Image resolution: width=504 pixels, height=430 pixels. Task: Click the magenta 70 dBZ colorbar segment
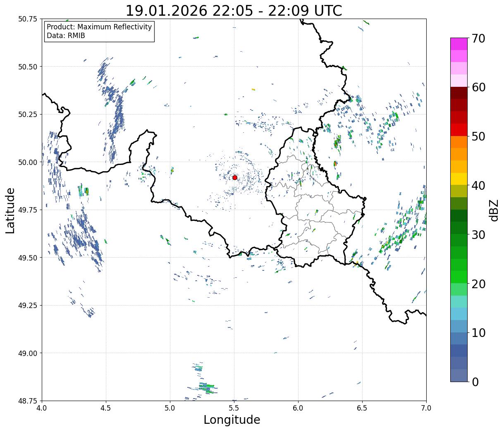(x=459, y=44)
